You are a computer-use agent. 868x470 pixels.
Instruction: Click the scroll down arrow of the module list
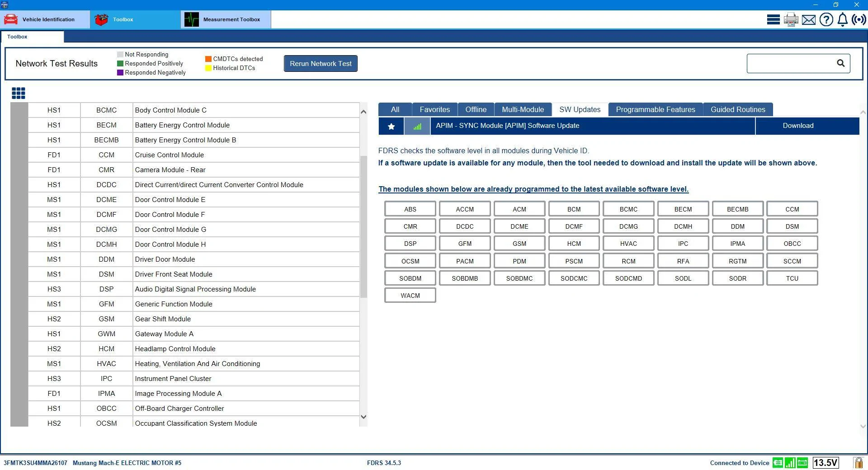(363, 417)
